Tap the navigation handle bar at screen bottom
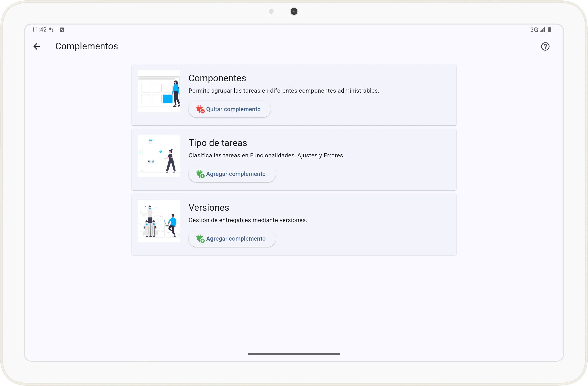Viewport: 588px width, 386px height. click(294, 354)
